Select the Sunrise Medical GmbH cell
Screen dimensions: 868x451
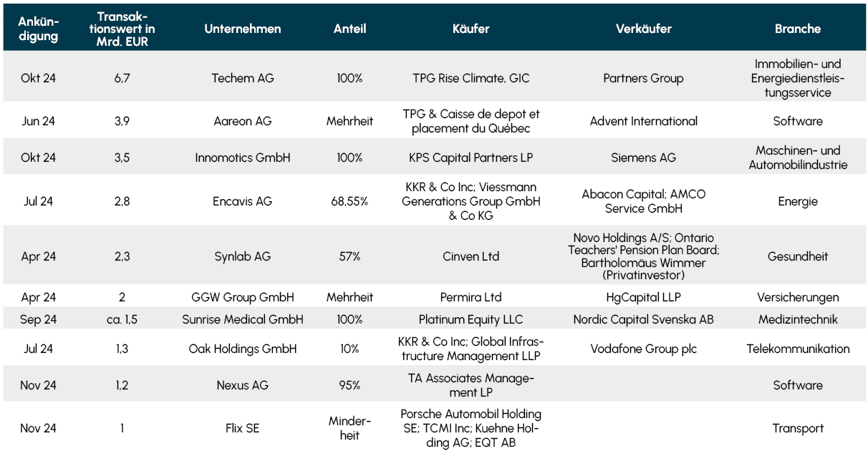tap(243, 319)
